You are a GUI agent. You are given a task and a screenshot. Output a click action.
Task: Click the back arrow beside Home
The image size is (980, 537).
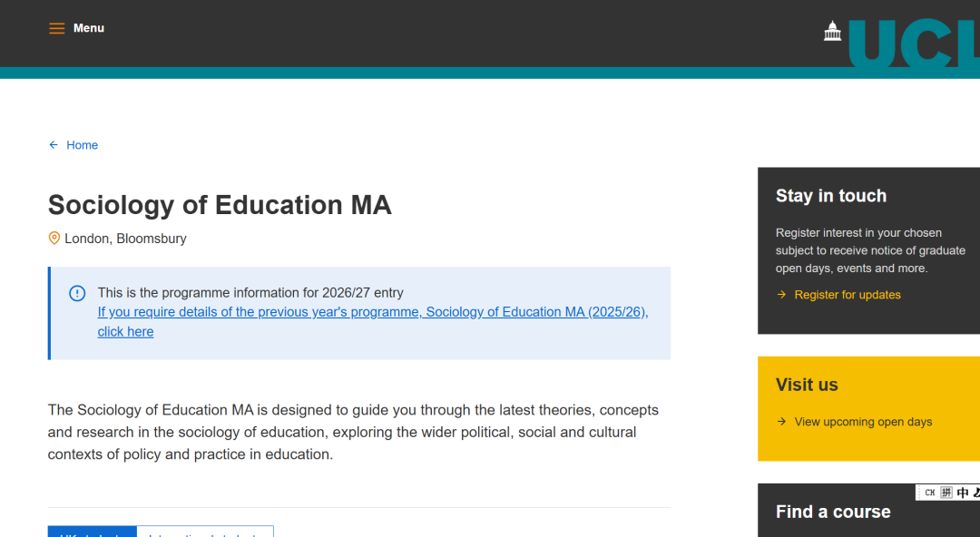point(54,145)
